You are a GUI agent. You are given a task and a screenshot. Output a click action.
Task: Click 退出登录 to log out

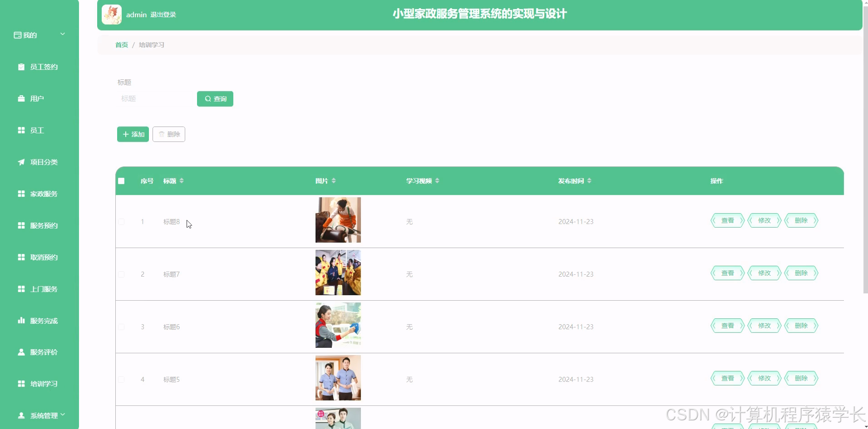coord(163,15)
